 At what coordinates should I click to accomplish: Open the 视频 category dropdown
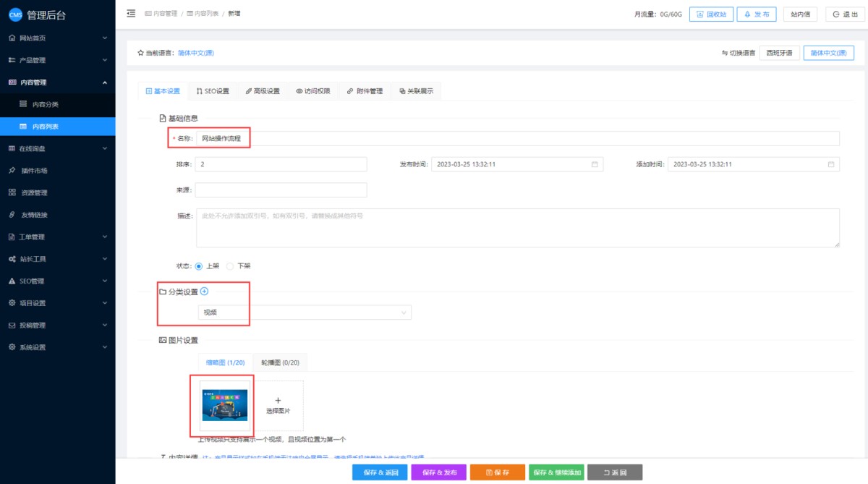click(304, 313)
